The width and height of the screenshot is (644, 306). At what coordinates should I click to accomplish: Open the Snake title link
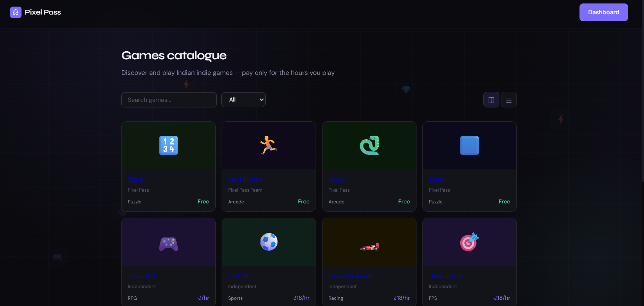click(337, 180)
